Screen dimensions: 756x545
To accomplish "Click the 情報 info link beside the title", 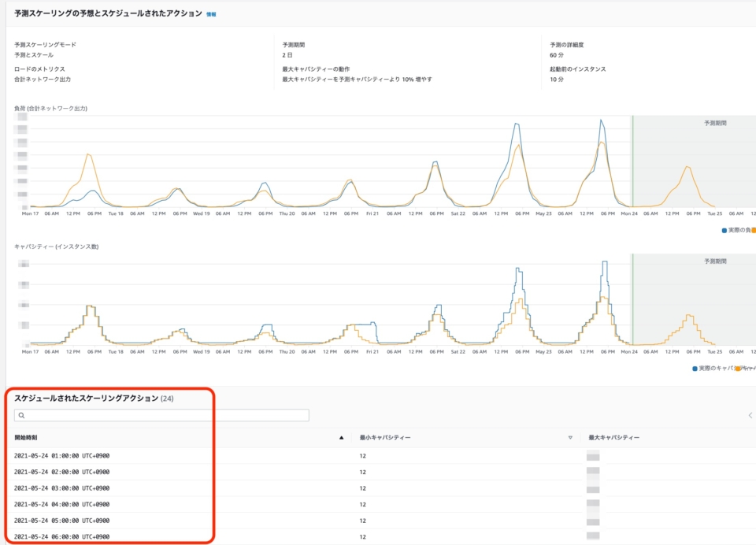I will pos(210,14).
